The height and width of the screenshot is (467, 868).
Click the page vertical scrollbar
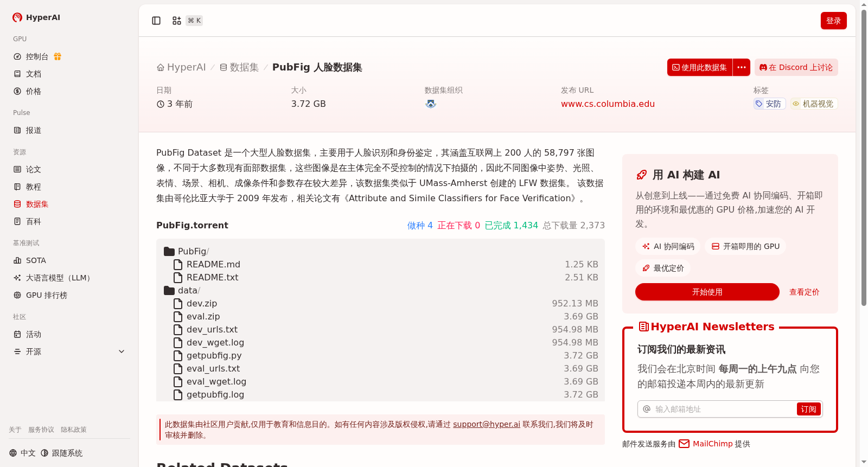(x=864, y=157)
